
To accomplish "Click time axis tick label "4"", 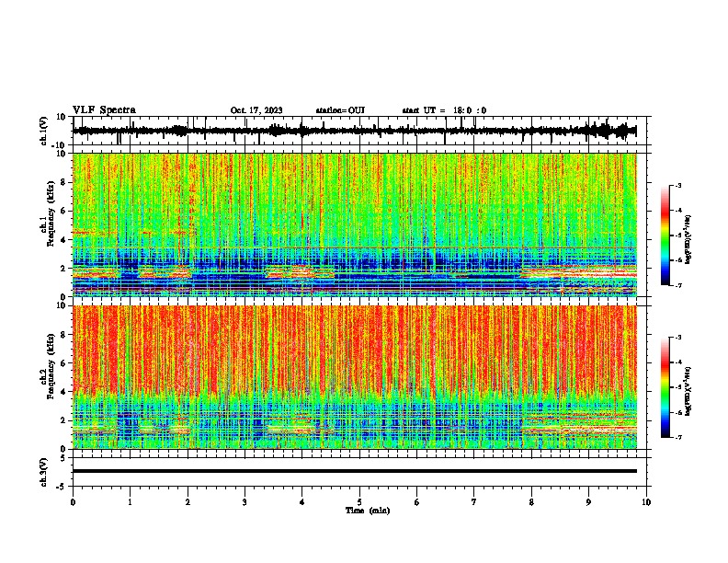I will coord(302,502).
